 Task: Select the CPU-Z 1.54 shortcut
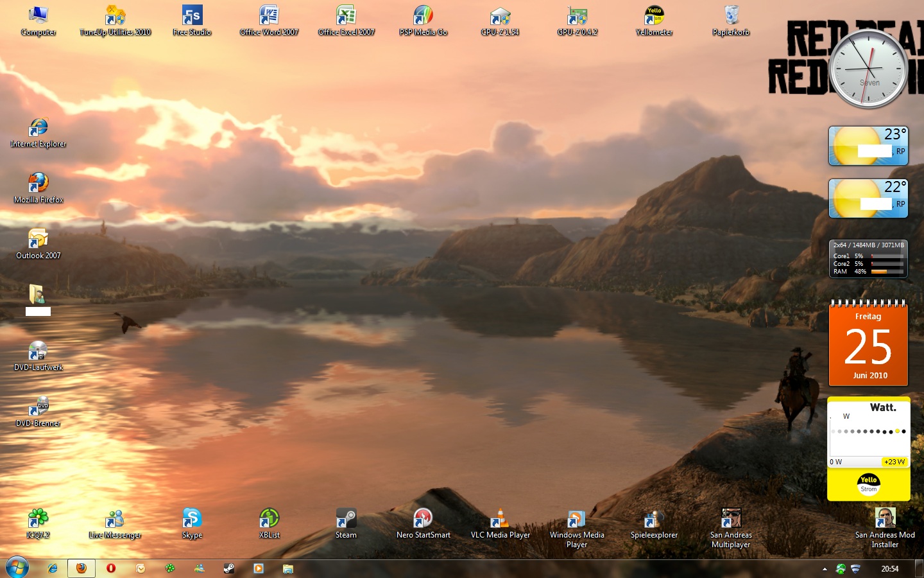(500, 21)
